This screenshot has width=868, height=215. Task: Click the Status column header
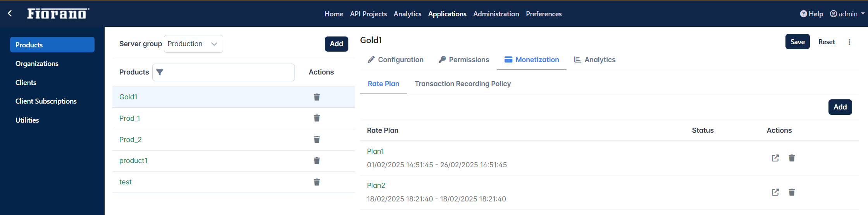(x=703, y=130)
